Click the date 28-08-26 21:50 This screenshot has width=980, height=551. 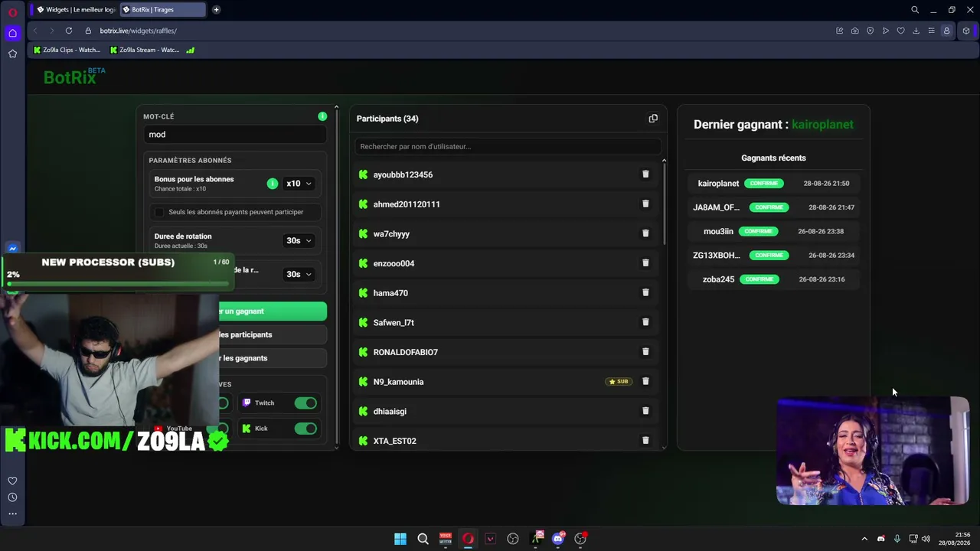(x=826, y=184)
